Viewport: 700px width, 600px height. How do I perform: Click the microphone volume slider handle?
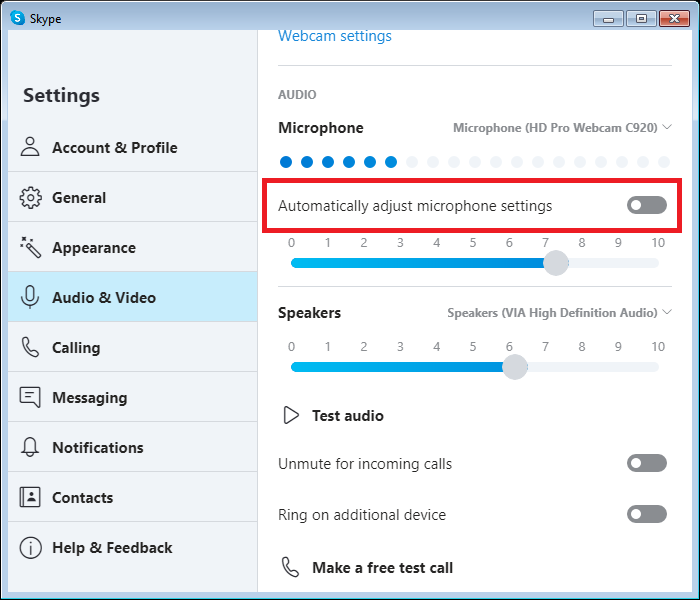click(x=556, y=263)
